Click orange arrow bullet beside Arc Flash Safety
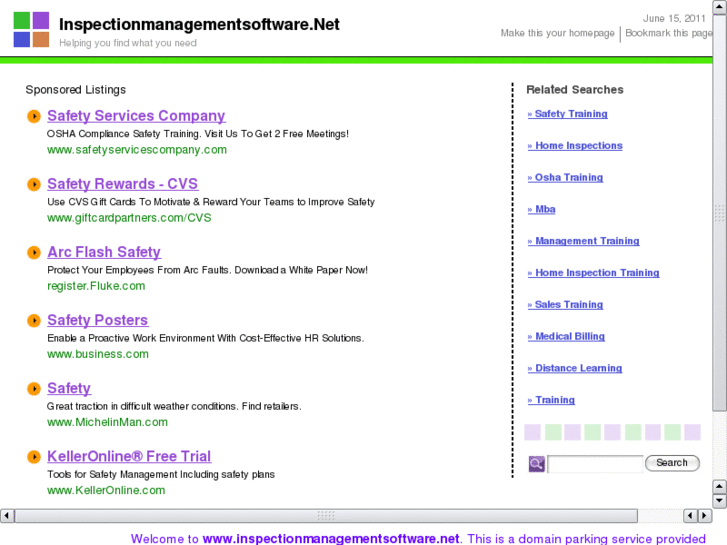Image resolution: width=727 pixels, height=545 pixels. click(x=34, y=252)
